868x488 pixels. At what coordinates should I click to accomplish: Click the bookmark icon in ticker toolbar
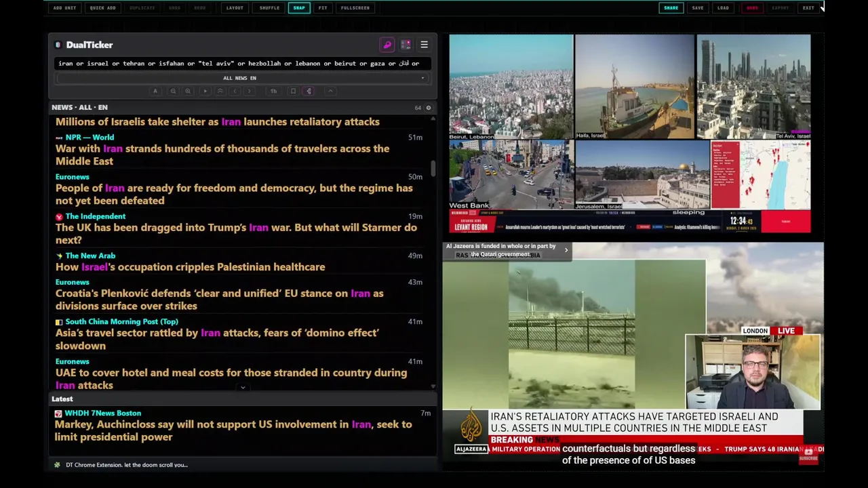293,91
